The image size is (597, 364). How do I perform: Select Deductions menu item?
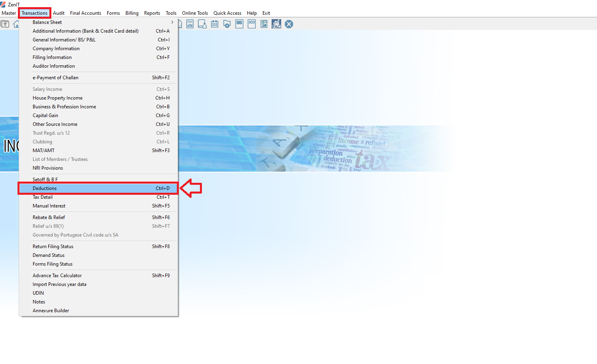tap(98, 188)
